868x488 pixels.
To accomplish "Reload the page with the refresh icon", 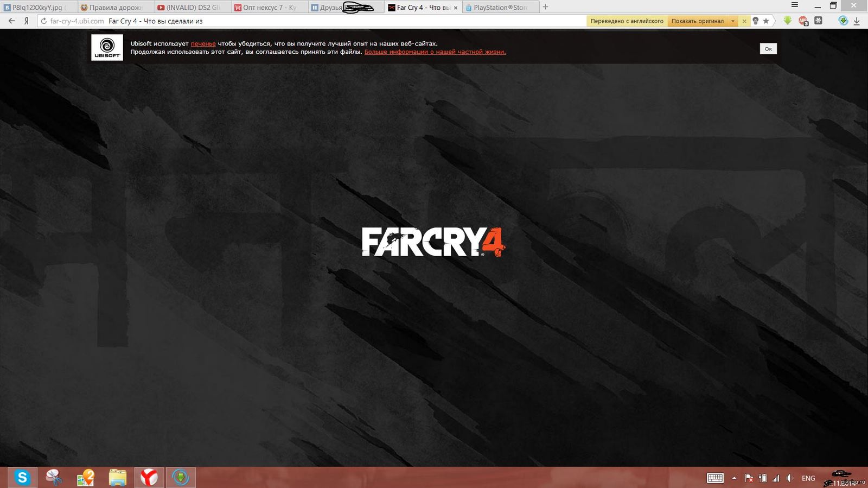I will click(44, 21).
